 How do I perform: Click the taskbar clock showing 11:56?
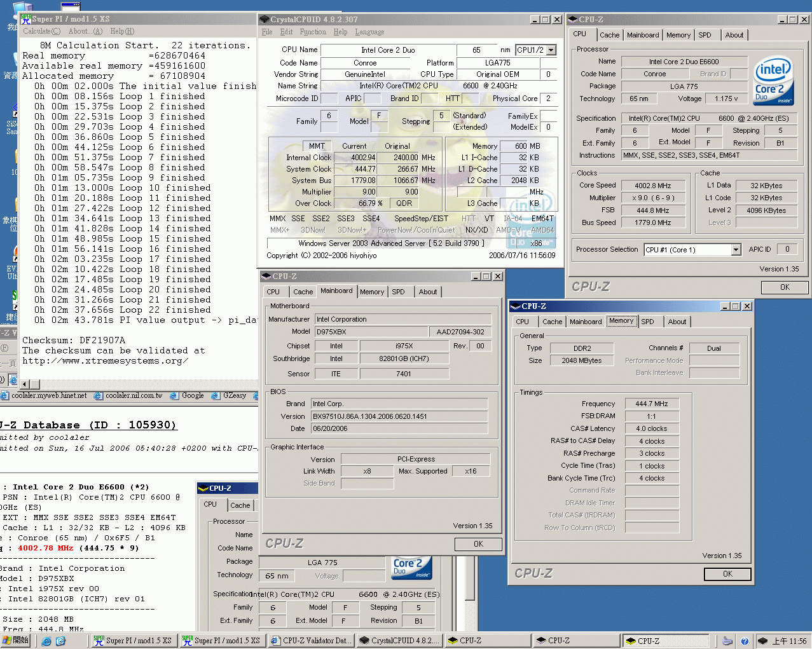[x=789, y=641]
